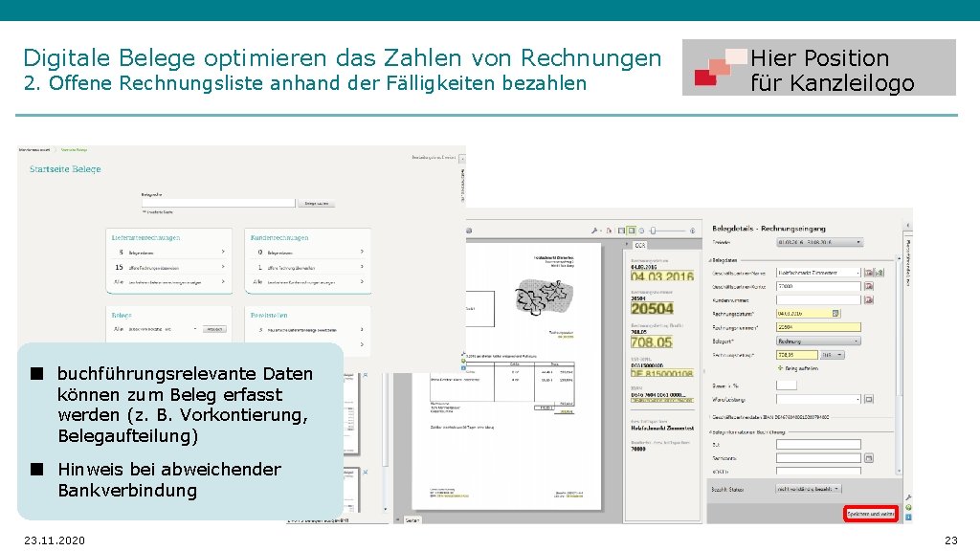Click the Startseite Belege breadcrumb entry
Screen dimensions: 980x551
pyautogui.click(x=73, y=149)
